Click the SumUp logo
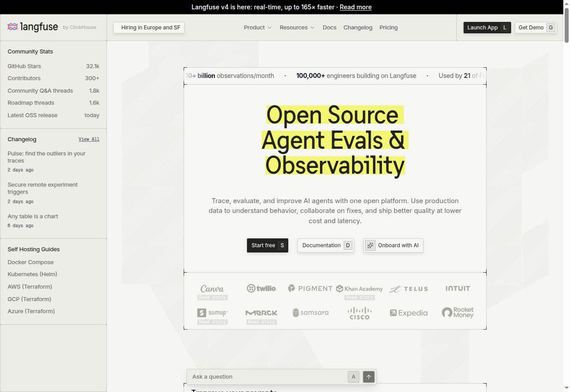This screenshot has height=392, width=570. click(x=213, y=313)
